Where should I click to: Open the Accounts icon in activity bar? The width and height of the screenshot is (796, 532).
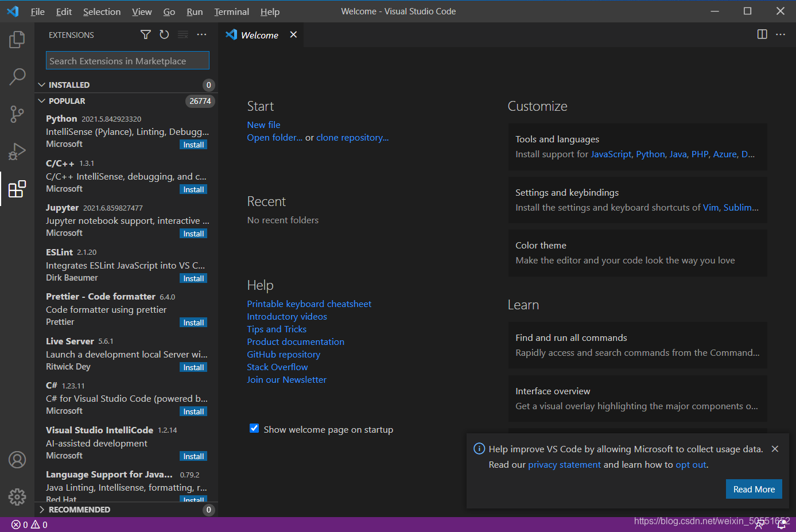click(x=17, y=460)
